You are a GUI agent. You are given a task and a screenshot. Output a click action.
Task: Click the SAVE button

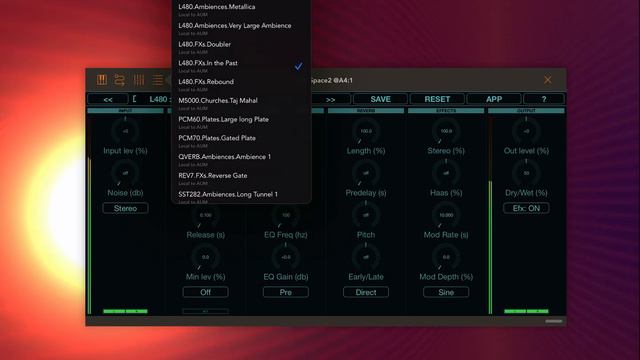[380, 99]
